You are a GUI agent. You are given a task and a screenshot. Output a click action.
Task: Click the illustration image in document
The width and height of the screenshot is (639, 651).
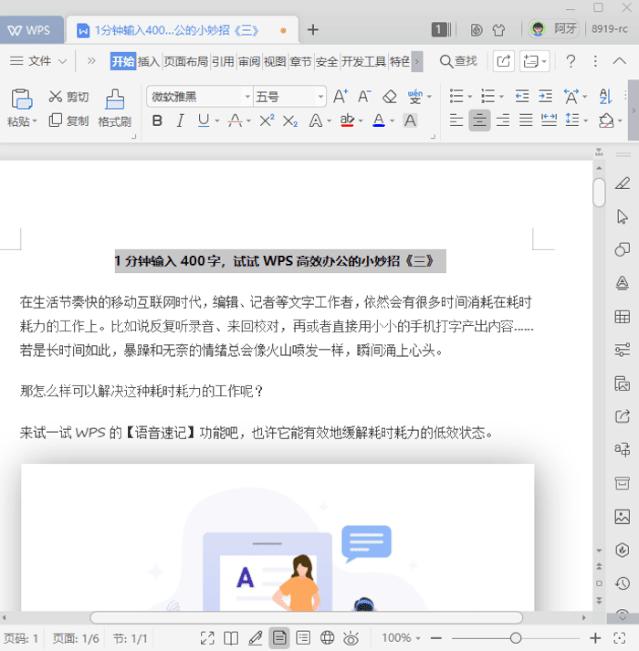pos(278,537)
